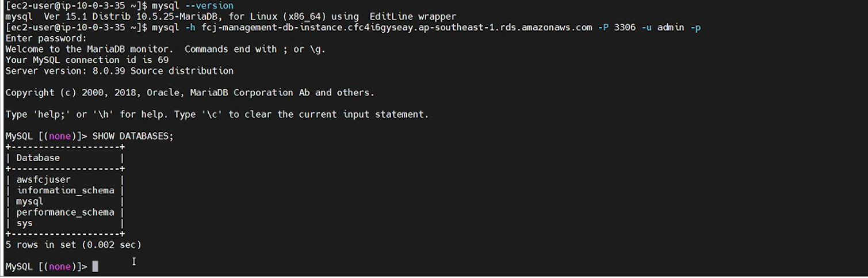Screen dimensions: 868x278
Task: Click the Server version 8.0.39 line
Action: (119, 71)
